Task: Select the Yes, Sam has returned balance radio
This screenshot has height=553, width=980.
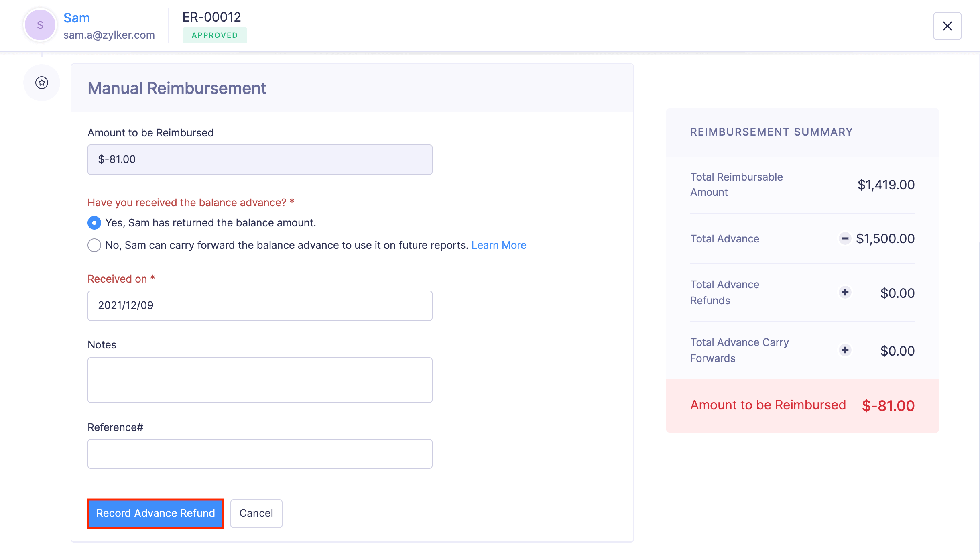Action: [94, 222]
